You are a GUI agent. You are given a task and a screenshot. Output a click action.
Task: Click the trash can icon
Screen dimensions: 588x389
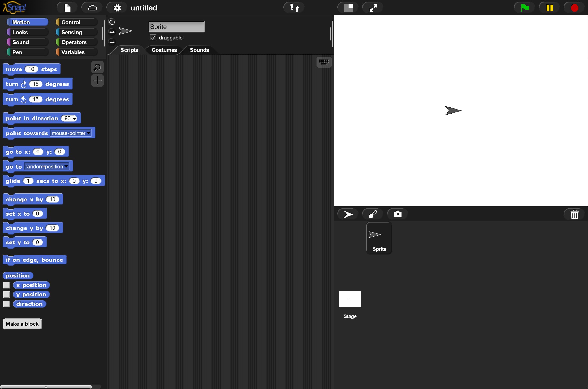(x=574, y=214)
